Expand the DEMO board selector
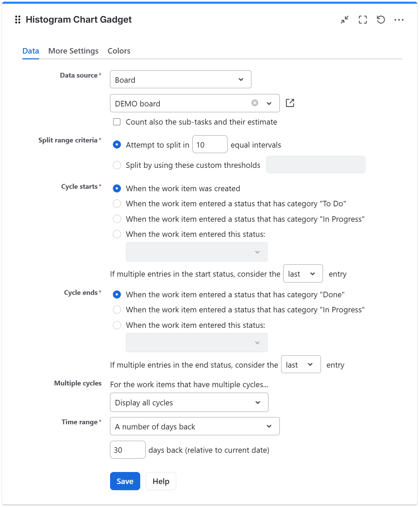The width and height of the screenshot is (420, 507). coord(269,103)
